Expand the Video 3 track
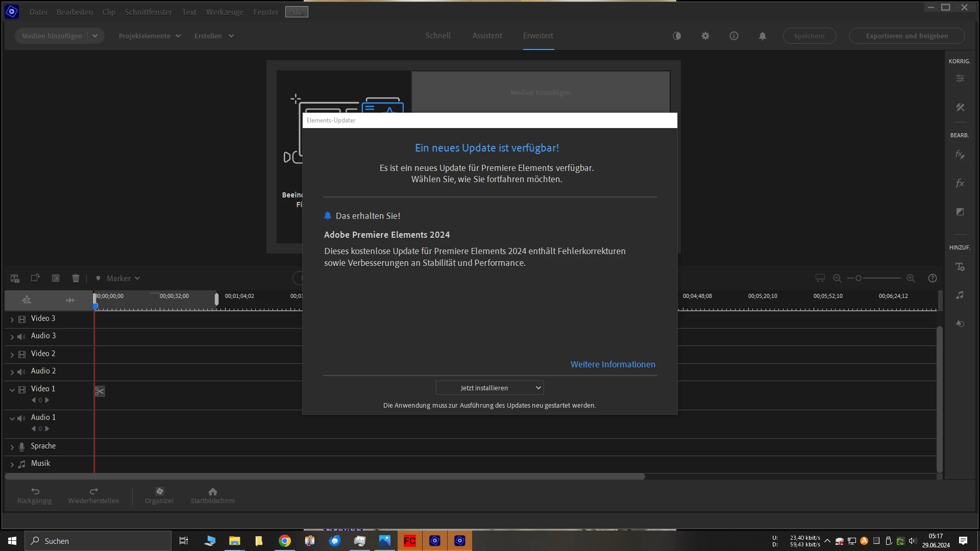Screen dimensions: 980x551 tap(12, 319)
